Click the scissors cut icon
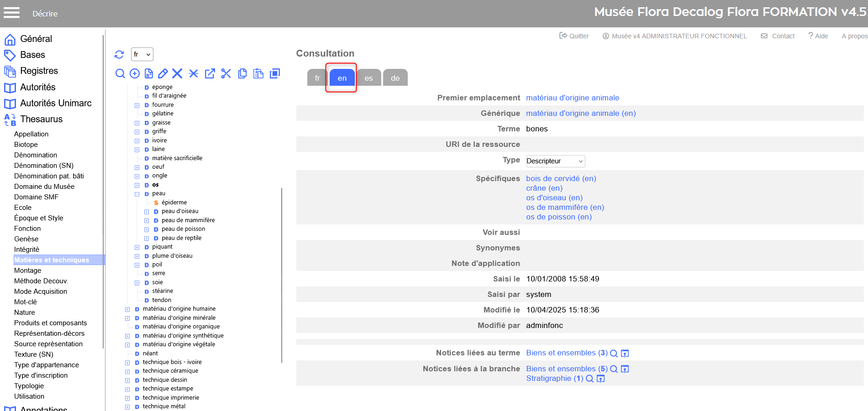 [x=226, y=73]
